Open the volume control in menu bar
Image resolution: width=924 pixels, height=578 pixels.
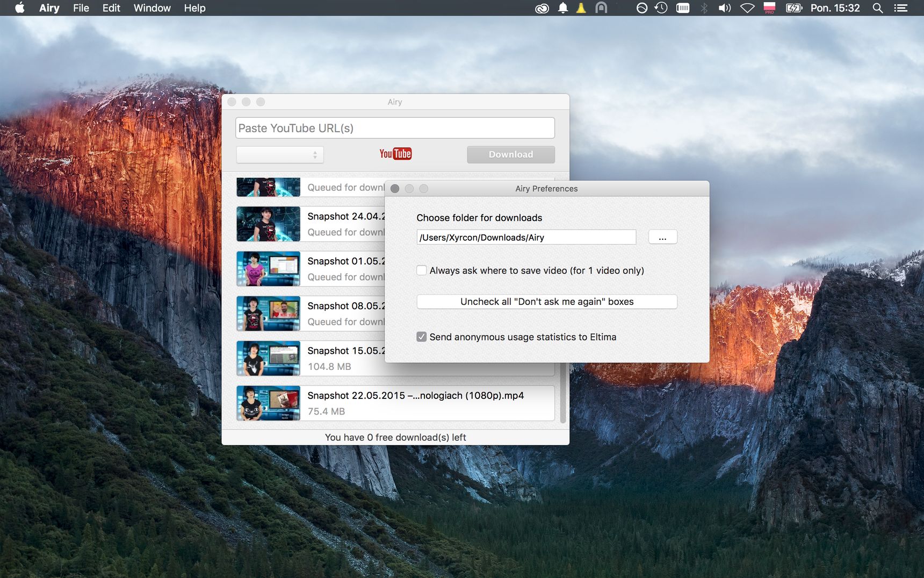click(x=725, y=8)
